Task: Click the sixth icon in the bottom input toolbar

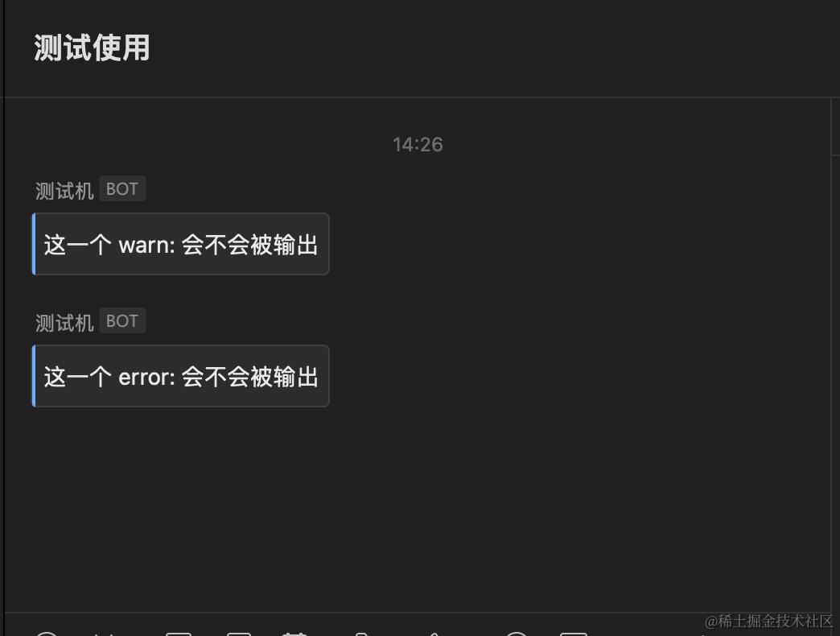Action: coord(361,634)
